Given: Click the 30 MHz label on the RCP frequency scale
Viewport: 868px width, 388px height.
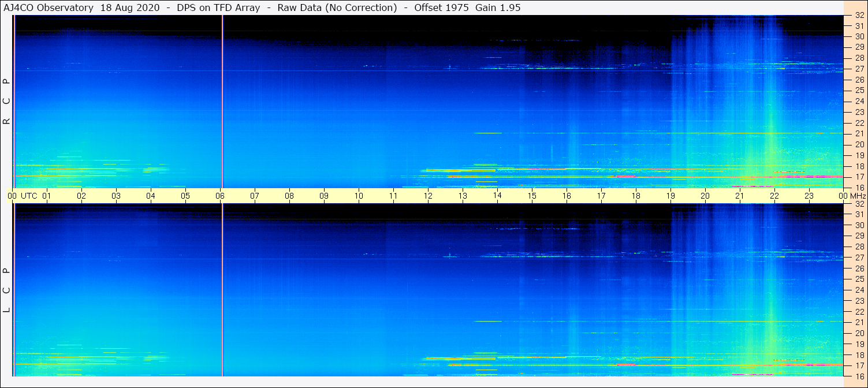Looking at the screenshot, I should click(859, 36).
